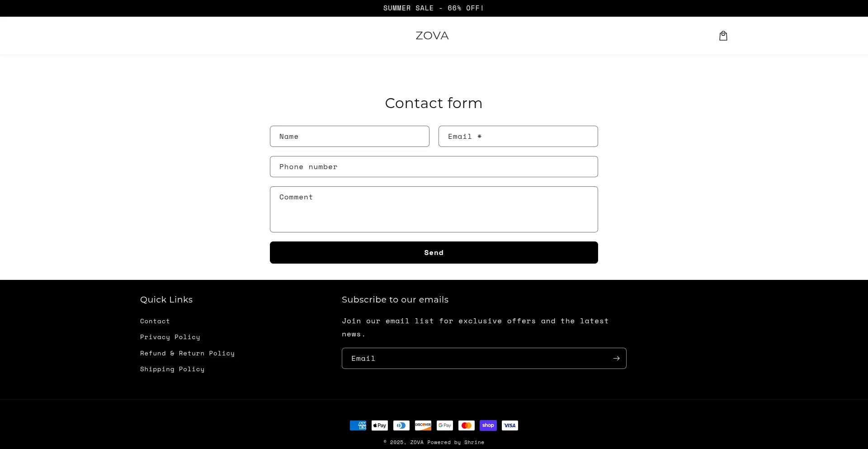Click the Google Pay payment icon

tap(445, 425)
